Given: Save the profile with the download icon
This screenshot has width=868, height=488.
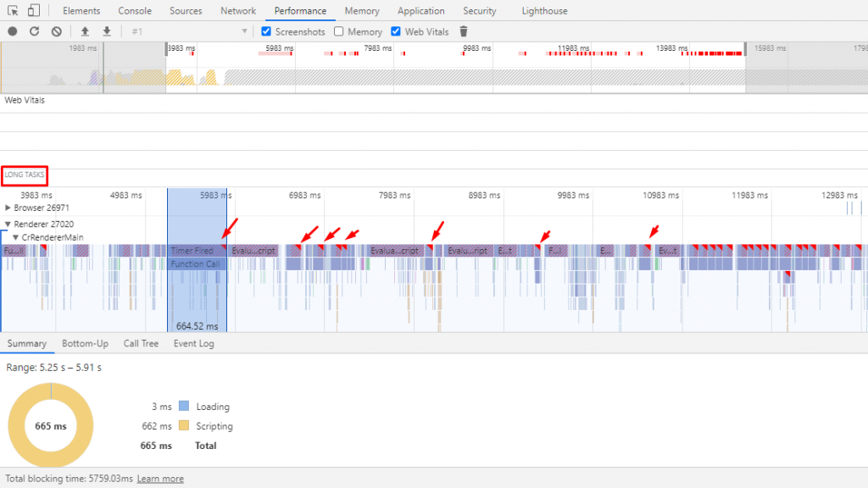Looking at the screenshot, I should tap(107, 31).
